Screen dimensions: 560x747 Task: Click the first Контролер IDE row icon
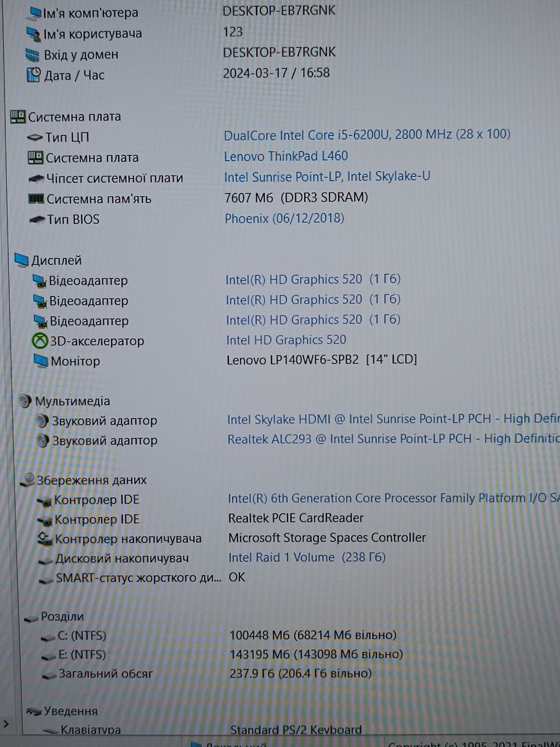coord(44,501)
